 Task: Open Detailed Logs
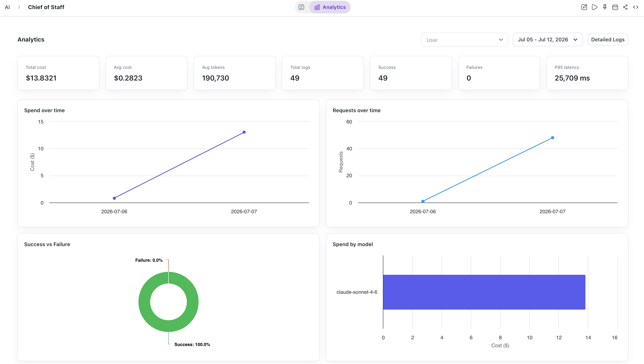click(607, 40)
